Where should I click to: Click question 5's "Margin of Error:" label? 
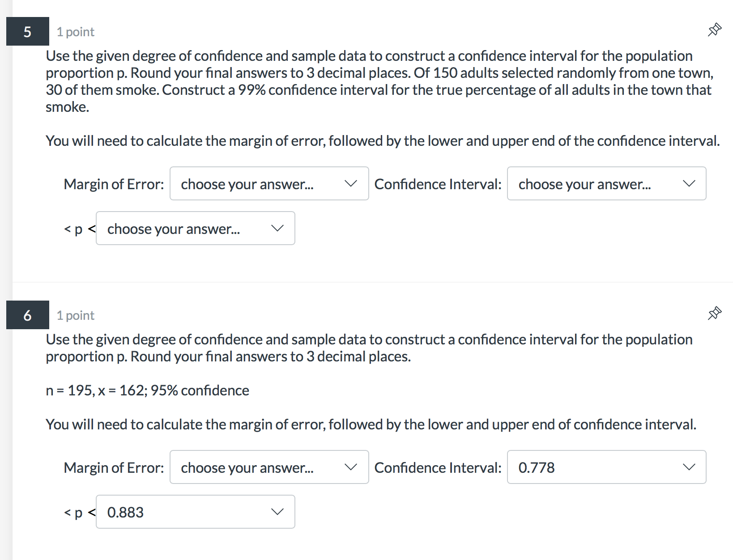114,184
